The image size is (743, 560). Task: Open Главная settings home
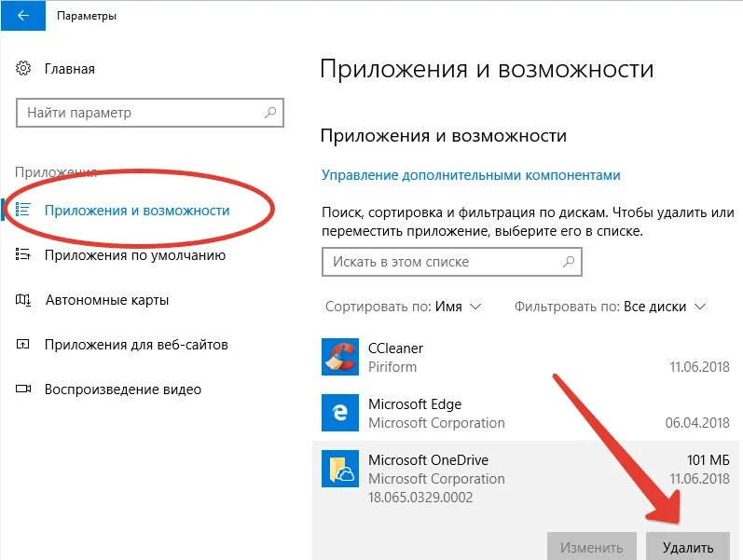click(x=70, y=69)
